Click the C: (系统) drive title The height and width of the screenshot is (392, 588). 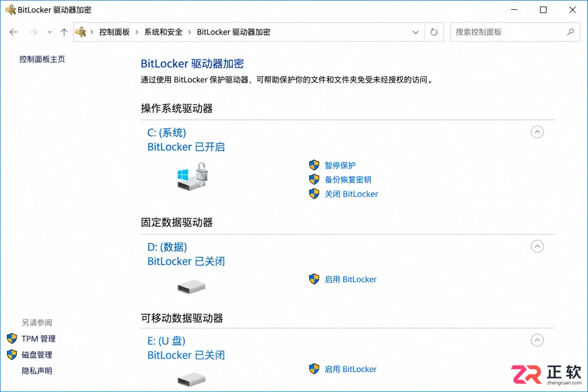pyautogui.click(x=167, y=133)
